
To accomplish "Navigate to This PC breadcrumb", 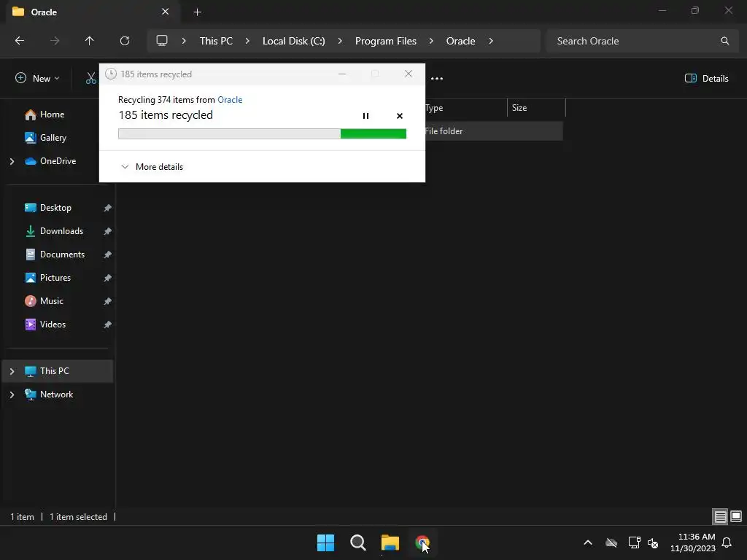I will click(x=216, y=41).
